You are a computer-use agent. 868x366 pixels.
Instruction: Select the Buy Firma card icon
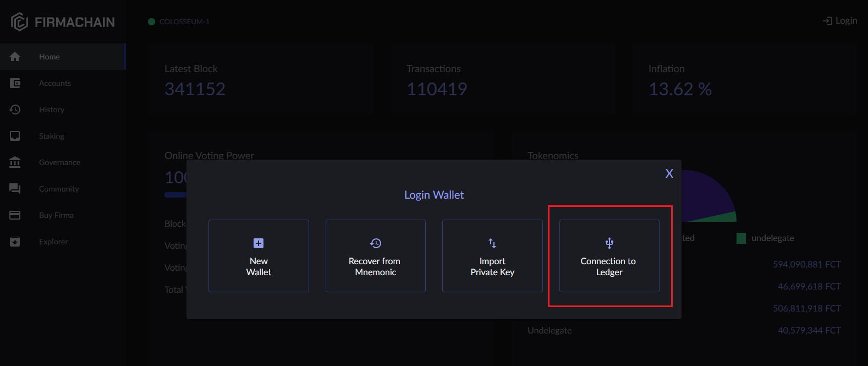15,215
